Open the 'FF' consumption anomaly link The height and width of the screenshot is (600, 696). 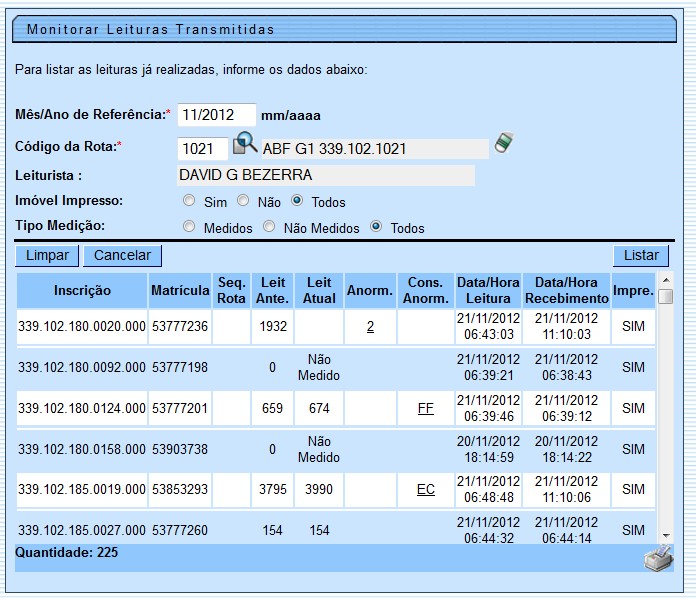tap(426, 408)
